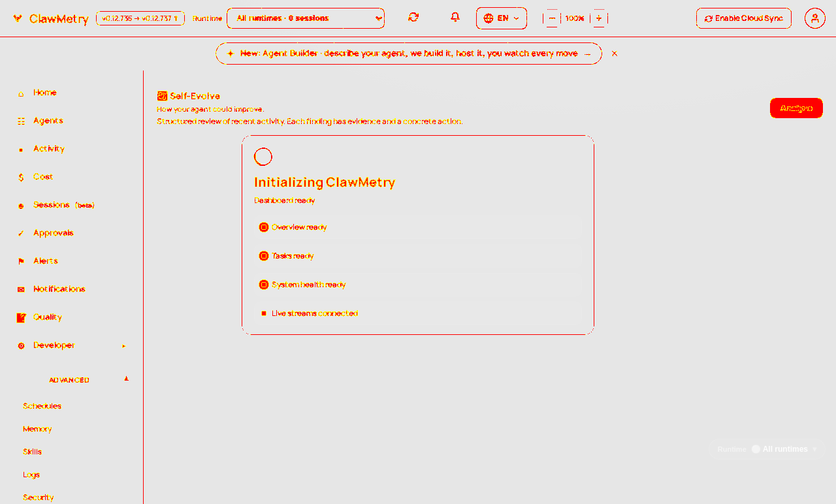Screen dimensions: 836x504
Task: Open the EN language selector
Action: pyautogui.click(x=502, y=18)
